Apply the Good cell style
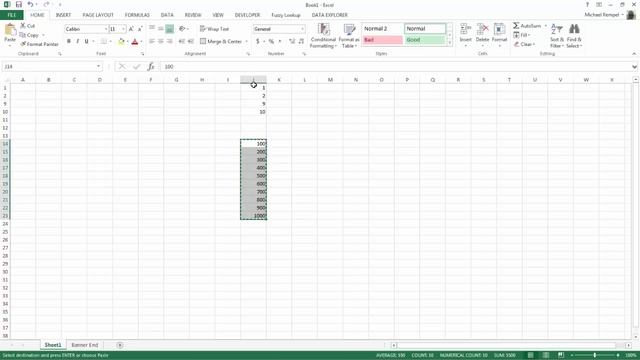This screenshot has height=360, width=640. (x=425, y=40)
